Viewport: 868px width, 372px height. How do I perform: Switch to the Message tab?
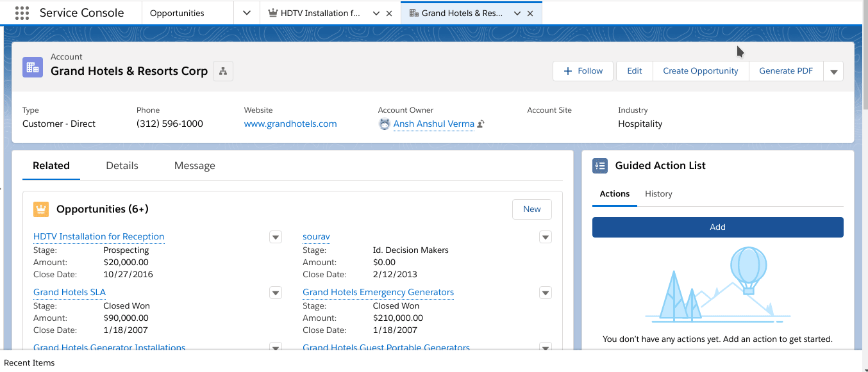click(195, 166)
